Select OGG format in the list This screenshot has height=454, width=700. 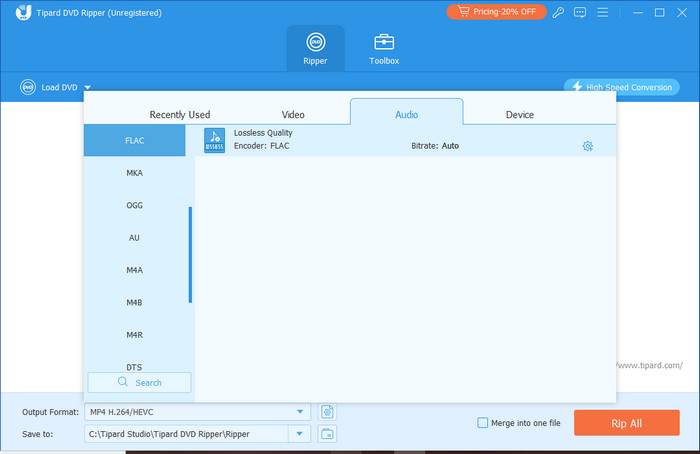click(x=134, y=205)
